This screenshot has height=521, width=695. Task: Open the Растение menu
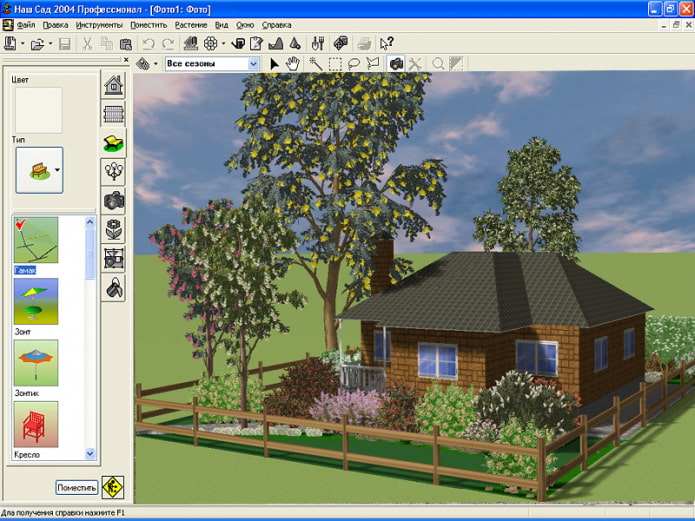[x=191, y=25]
